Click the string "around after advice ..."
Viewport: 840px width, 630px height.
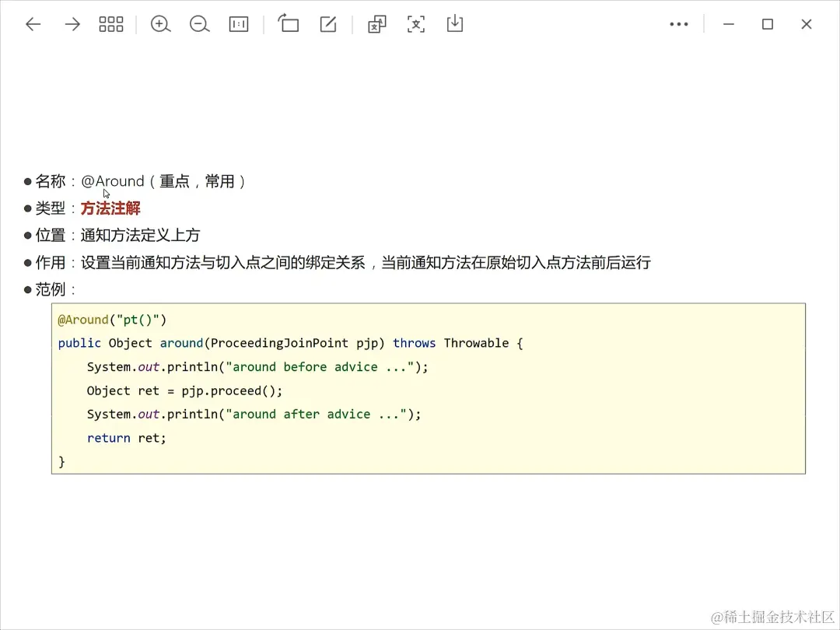tap(316, 415)
